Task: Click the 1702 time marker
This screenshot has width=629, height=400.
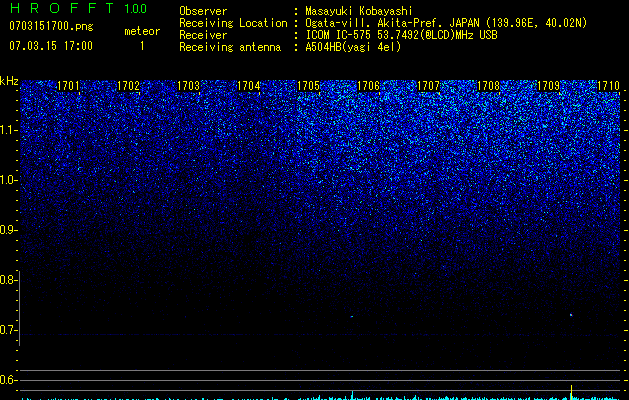Action: 128,85
